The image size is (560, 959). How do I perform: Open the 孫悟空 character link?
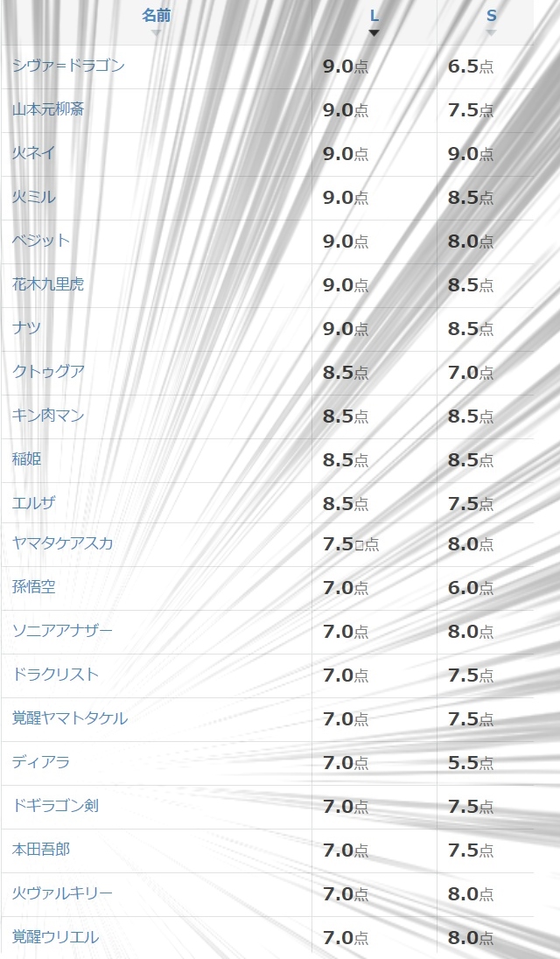pyautogui.click(x=33, y=587)
